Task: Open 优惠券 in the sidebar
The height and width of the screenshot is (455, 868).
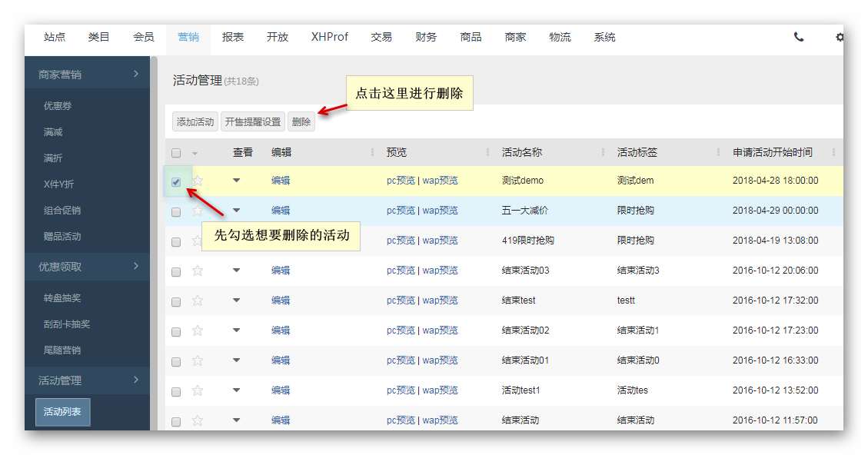Action: tap(58, 106)
